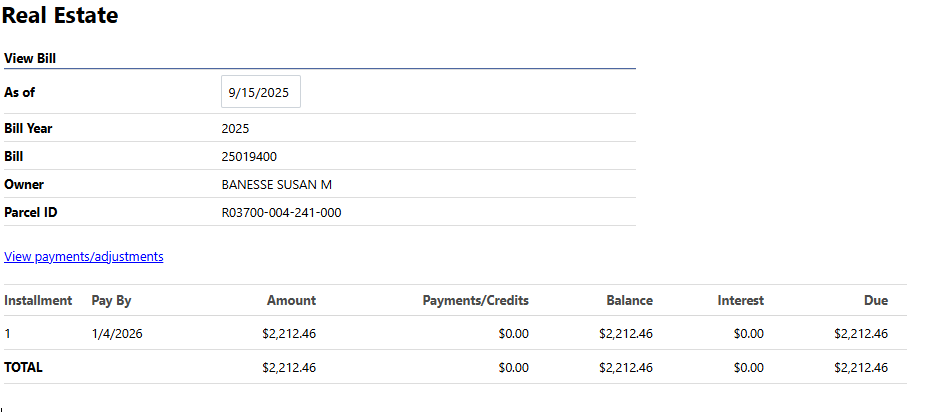Click the Installment column header
The height and width of the screenshot is (412, 929).
[38, 300]
